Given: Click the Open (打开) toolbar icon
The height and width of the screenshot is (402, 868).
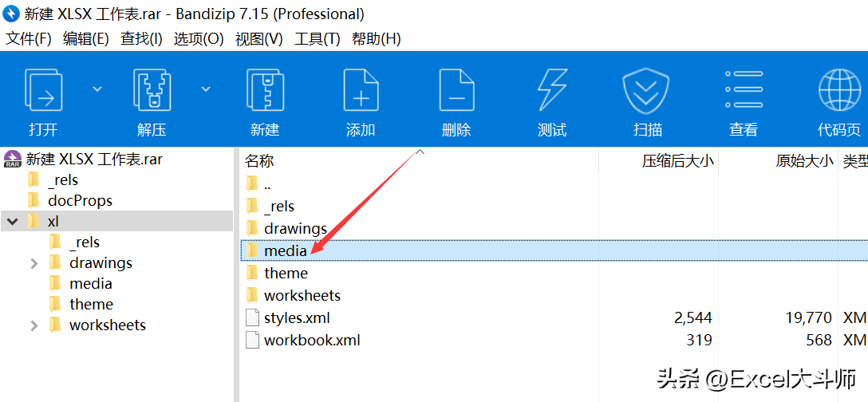Looking at the screenshot, I should (x=43, y=89).
